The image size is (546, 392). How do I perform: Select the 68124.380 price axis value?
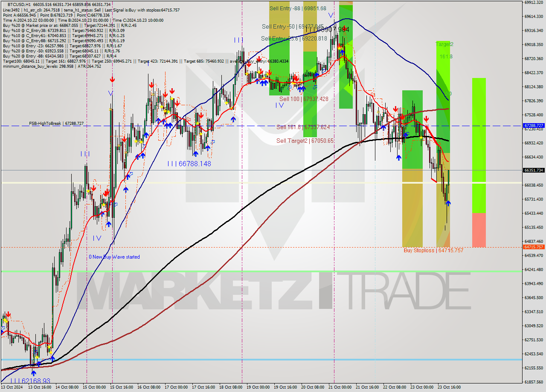pos(533,86)
